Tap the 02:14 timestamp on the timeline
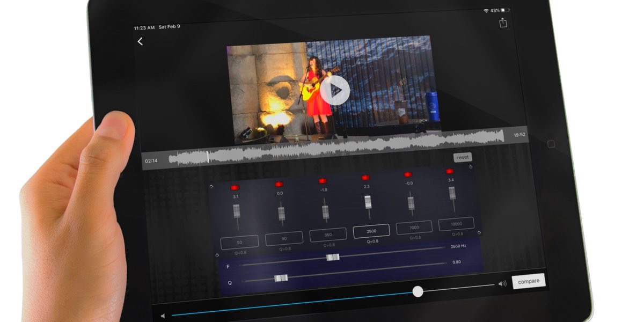644x322 pixels. (x=152, y=159)
